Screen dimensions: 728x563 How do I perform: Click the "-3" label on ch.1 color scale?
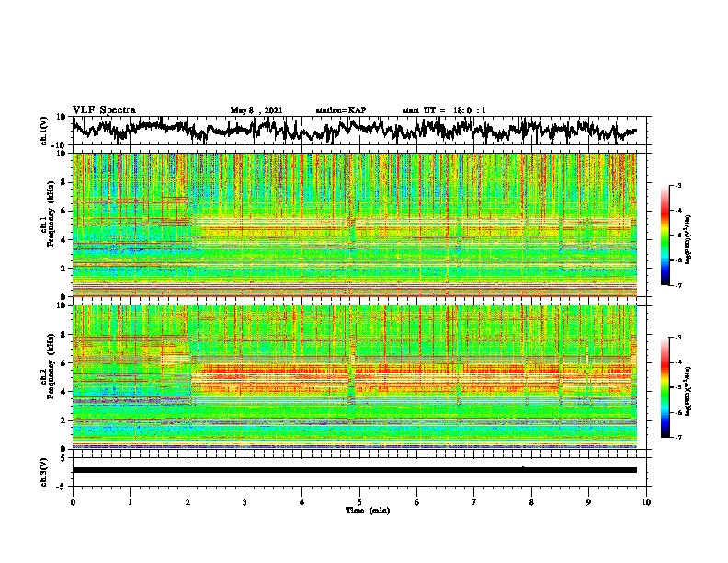click(678, 185)
